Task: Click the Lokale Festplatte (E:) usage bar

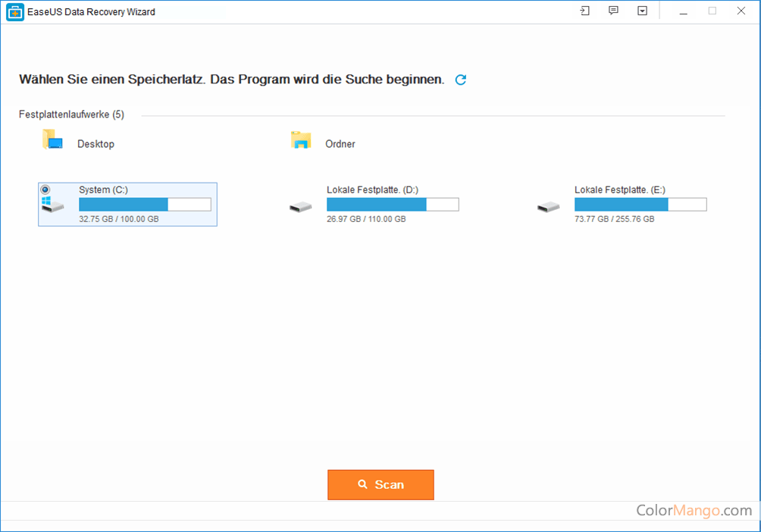Action: [x=640, y=205]
